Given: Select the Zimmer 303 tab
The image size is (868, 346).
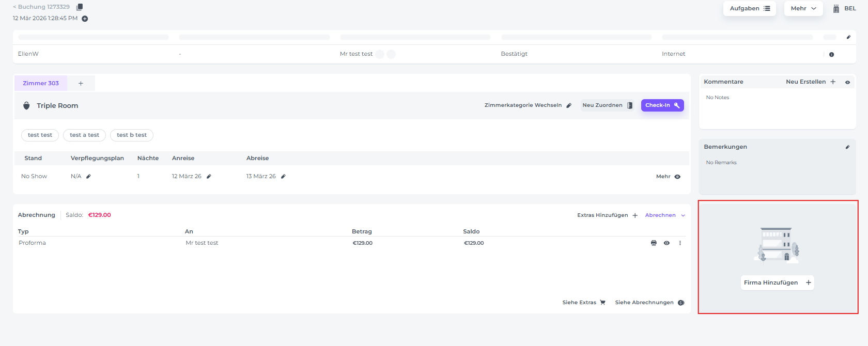Looking at the screenshot, I should (41, 83).
